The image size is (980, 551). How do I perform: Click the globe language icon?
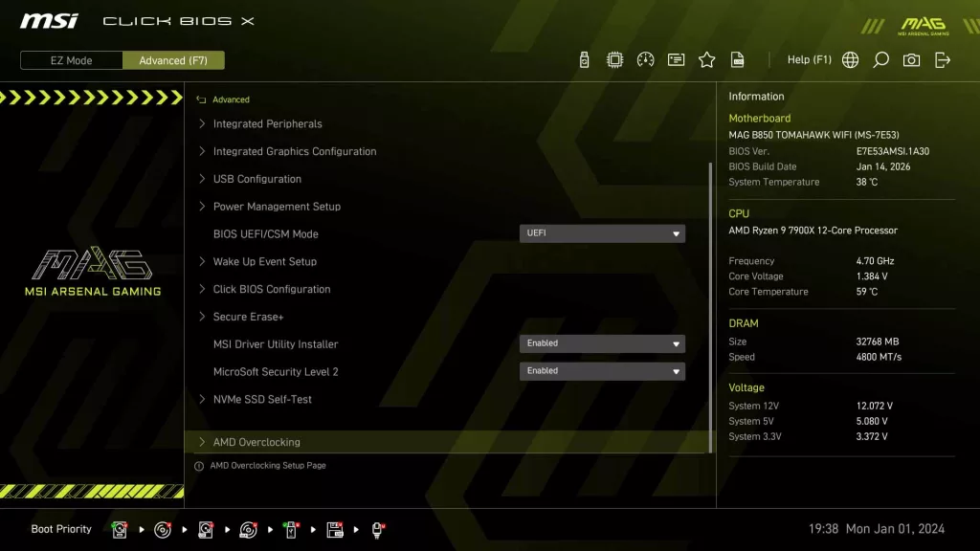click(850, 60)
